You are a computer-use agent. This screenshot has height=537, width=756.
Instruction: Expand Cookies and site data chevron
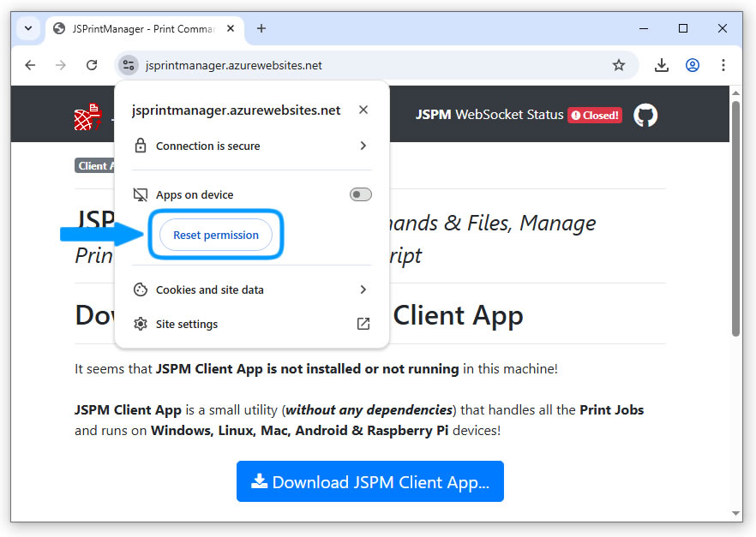click(363, 289)
